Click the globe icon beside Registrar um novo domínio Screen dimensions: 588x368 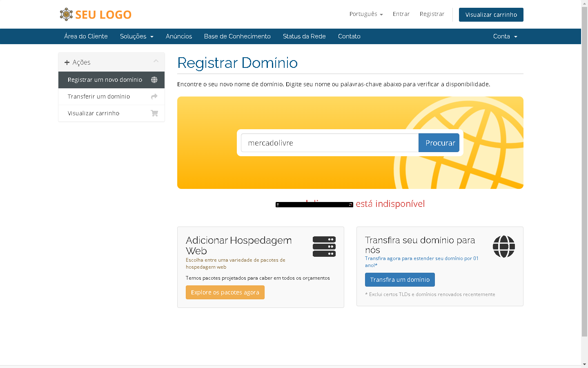[x=154, y=80]
